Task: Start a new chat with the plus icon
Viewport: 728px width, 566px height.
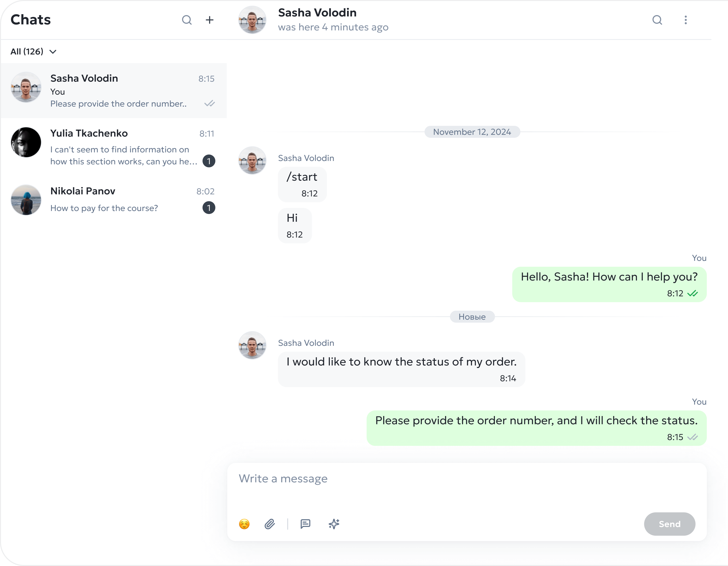Action: [209, 20]
